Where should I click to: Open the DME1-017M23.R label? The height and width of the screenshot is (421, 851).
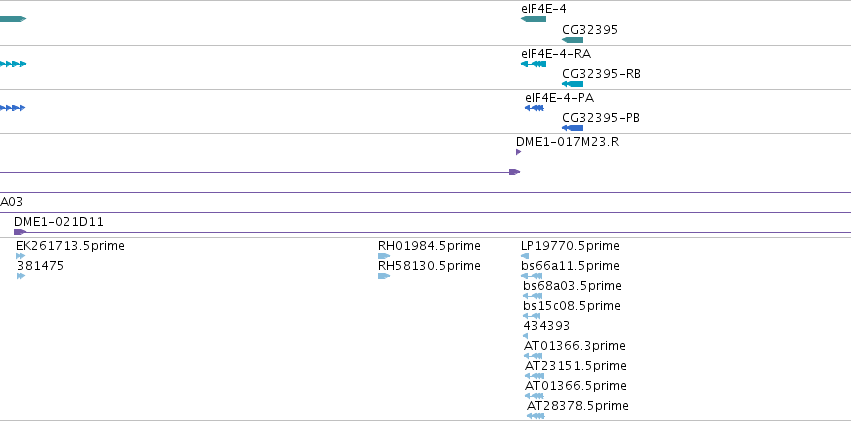pos(568,142)
